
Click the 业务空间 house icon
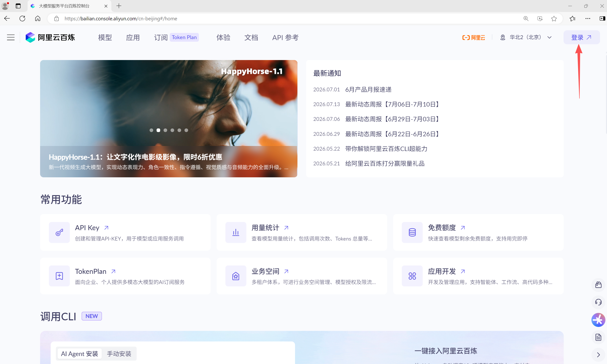click(236, 276)
